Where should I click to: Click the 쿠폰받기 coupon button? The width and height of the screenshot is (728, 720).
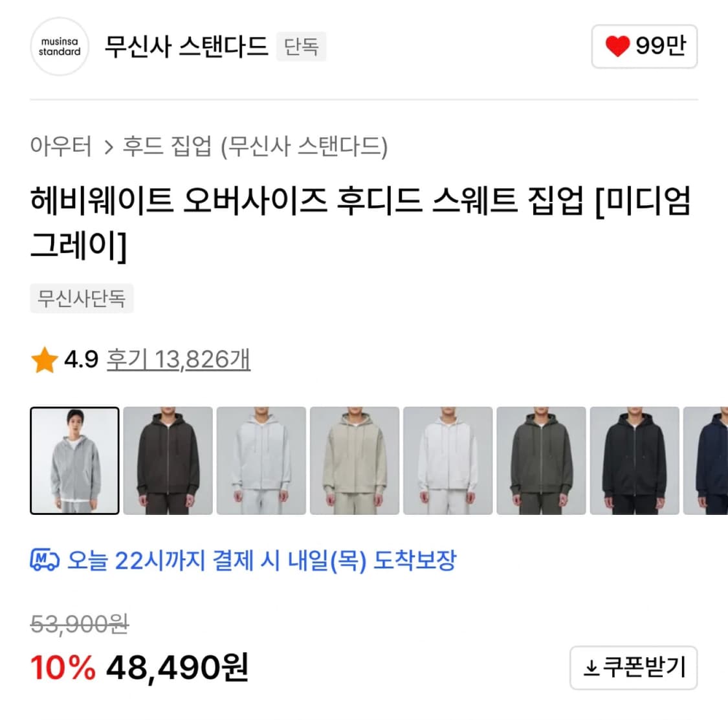tap(633, 669)
